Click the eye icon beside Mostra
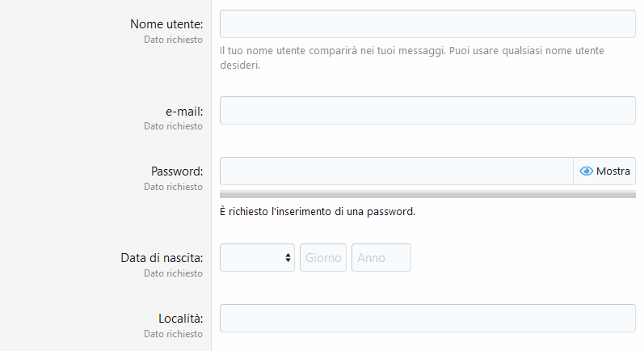The width and height of the screenshot is (644, 351). tap(586, 171)
